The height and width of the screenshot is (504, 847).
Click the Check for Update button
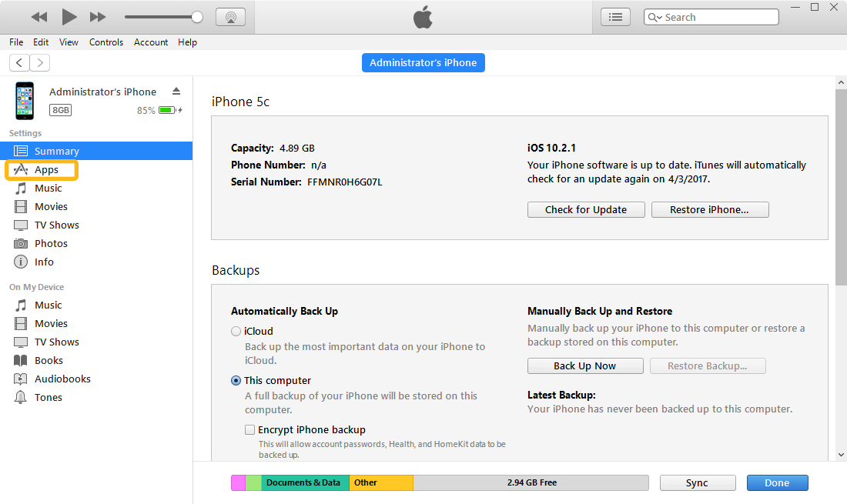point(586,209)
